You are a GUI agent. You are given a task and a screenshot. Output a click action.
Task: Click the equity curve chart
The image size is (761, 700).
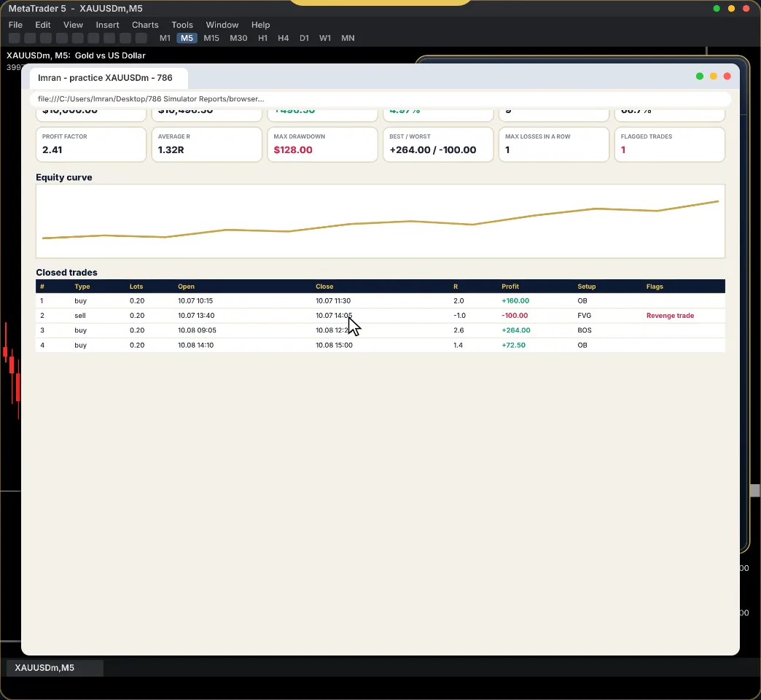pos(380,221)
